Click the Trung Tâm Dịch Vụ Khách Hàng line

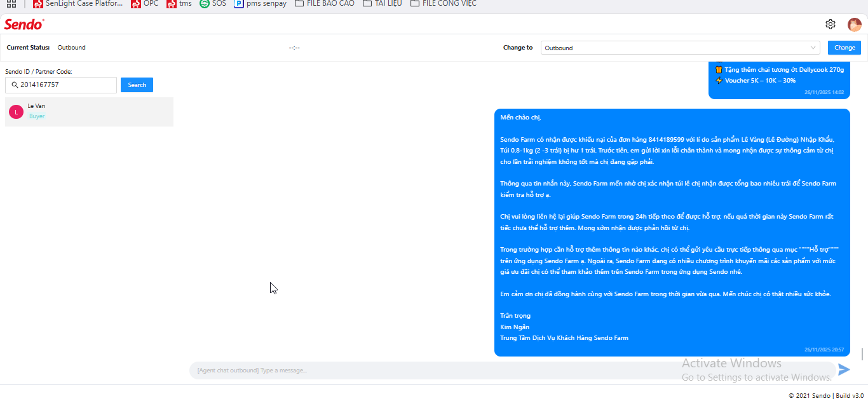(564, 338)
